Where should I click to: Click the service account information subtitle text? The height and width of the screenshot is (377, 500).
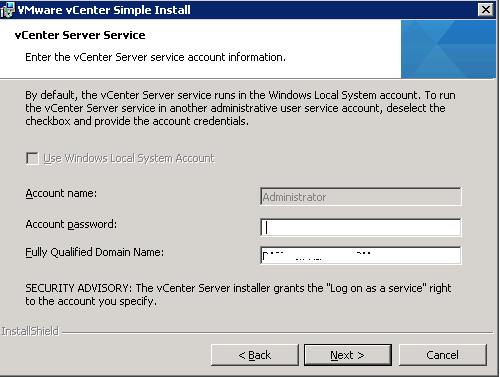click(155, 57)
